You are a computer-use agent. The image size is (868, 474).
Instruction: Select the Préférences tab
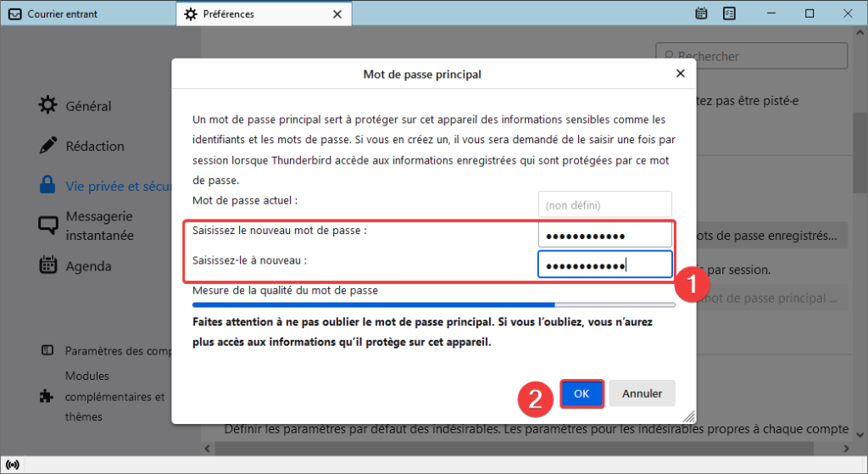(264, 14)
